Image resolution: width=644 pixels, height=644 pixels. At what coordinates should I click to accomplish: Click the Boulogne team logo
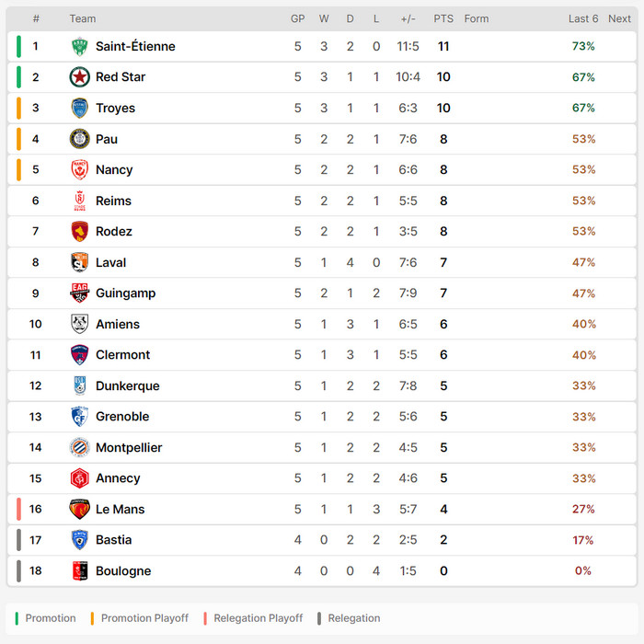(x=80, y=571)
